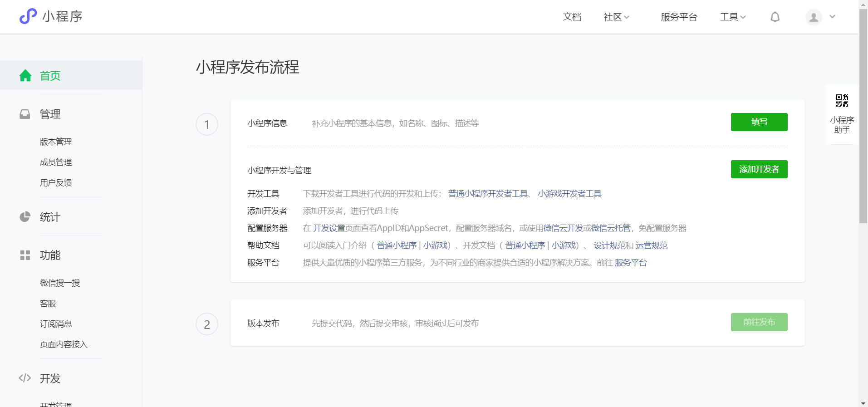
Task: Click the green 添加开发者 button
Action: (759, 169)
